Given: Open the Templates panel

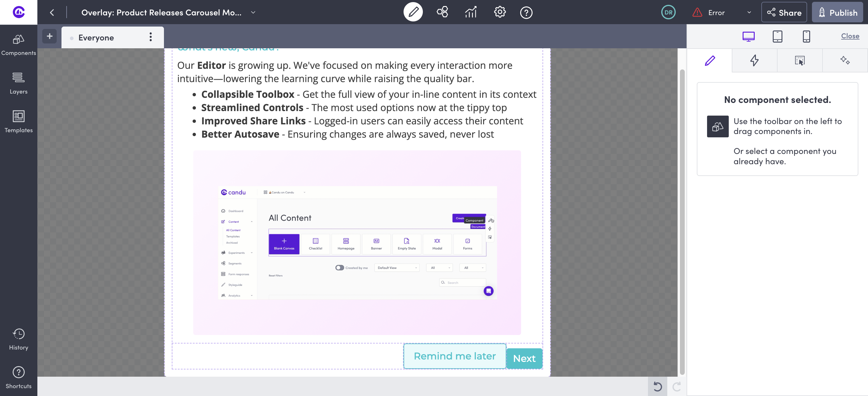Looking at the screenshot, I should coord(18,121).
